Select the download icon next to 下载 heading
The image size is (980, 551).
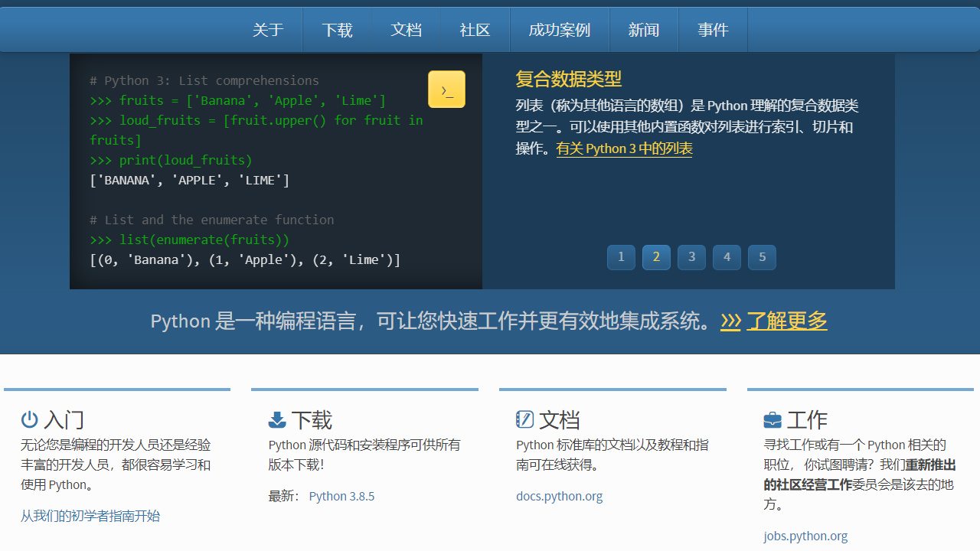[277, 419]
